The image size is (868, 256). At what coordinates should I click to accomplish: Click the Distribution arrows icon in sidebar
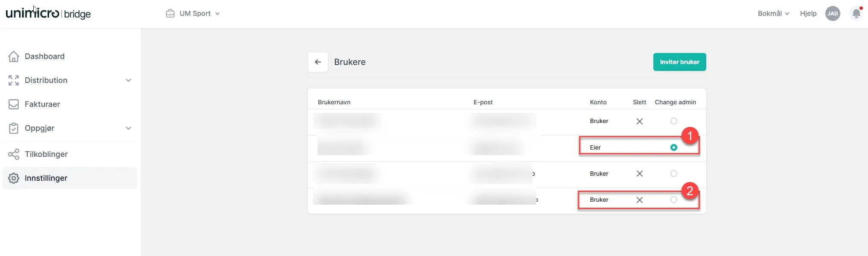[14, 80]
